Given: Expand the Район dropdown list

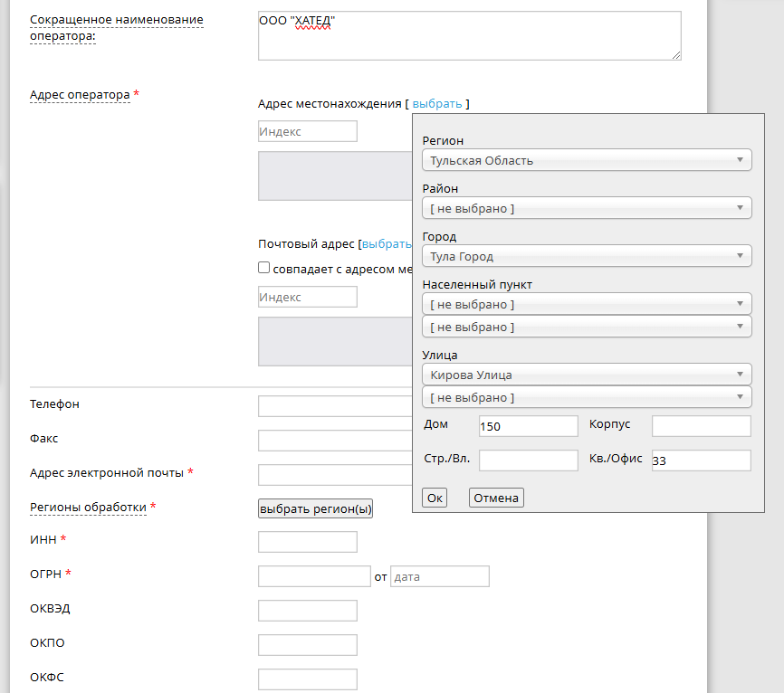Looking at the screenshot, I should point(587,209).
